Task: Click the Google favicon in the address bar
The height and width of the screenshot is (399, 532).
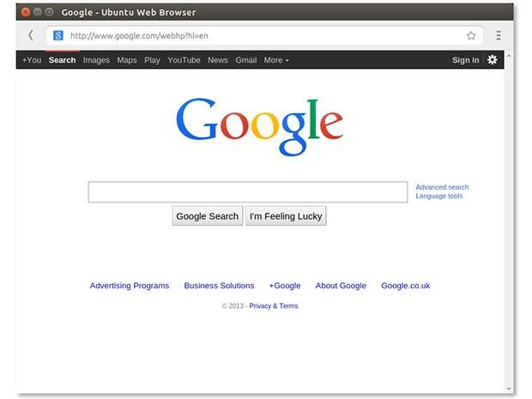Action: tap(58, 36)
